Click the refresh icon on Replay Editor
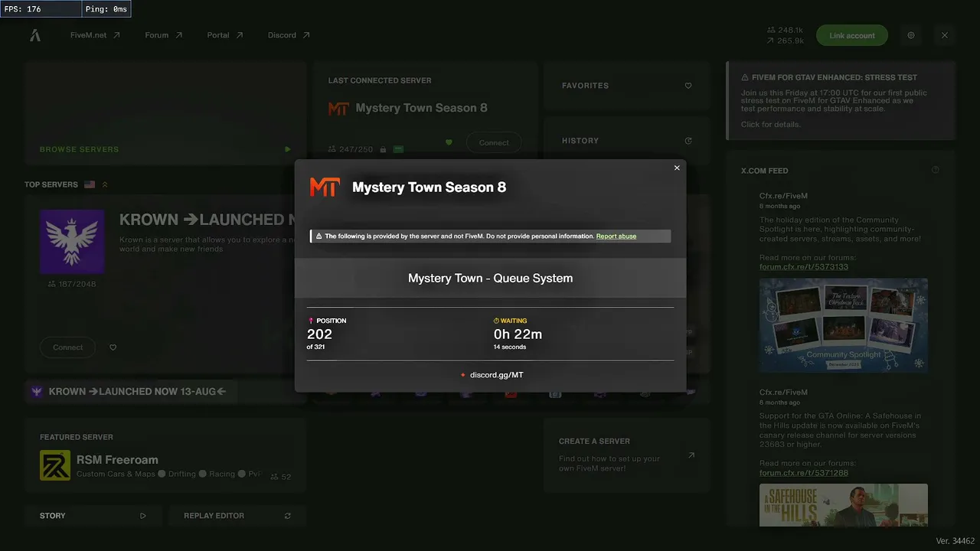The height and width of the screenshot is (551, 980). click(288, 516)
